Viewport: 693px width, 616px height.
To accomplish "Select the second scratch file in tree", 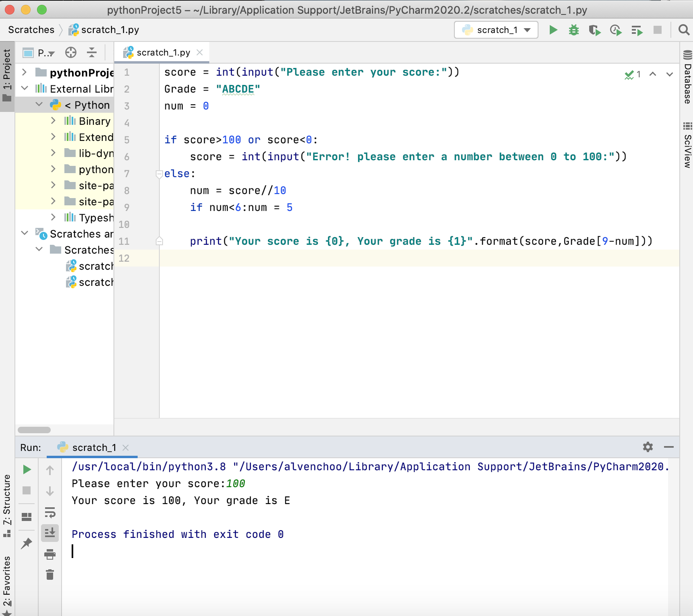I will click(x=89, y=282).
